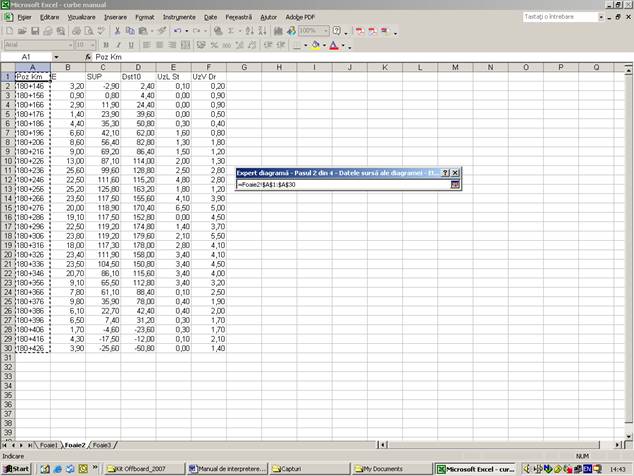Open the Instrumente menu

coord(179,17)
